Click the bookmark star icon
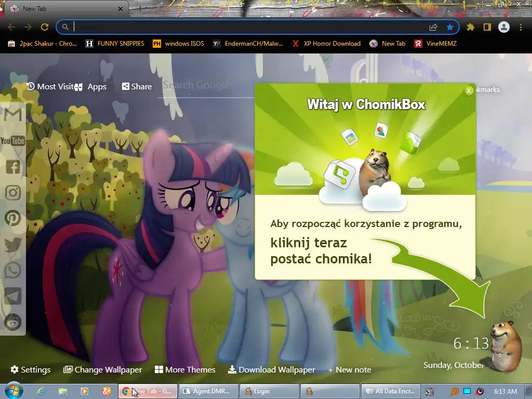The height and width of the screenshot is (399, 532). pyautogui.click(x=450, y=27)
